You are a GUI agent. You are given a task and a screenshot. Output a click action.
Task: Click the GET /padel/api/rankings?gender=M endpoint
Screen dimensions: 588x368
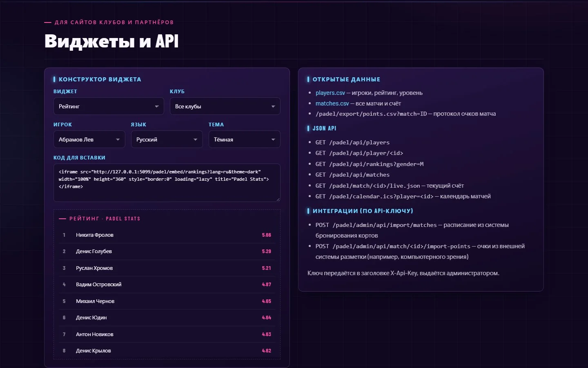click(370, 164)
